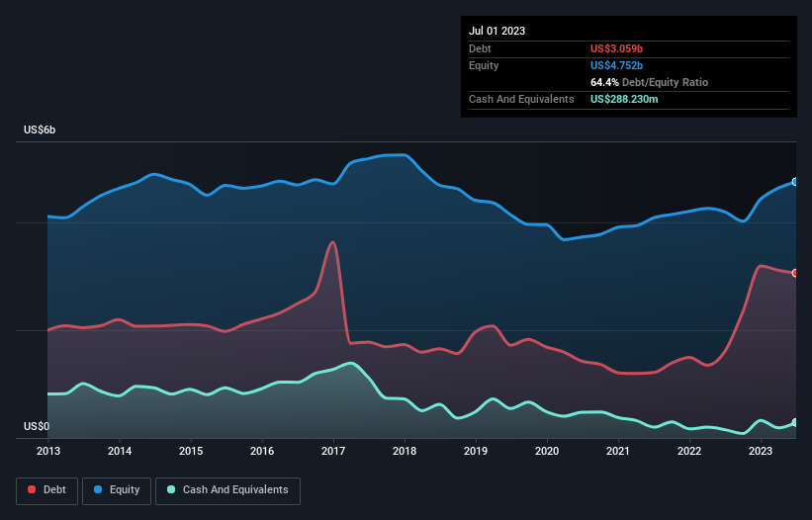
Task: Click the red Debt endpoint marker
Action: pyautogui.click(x=795, y=273)
